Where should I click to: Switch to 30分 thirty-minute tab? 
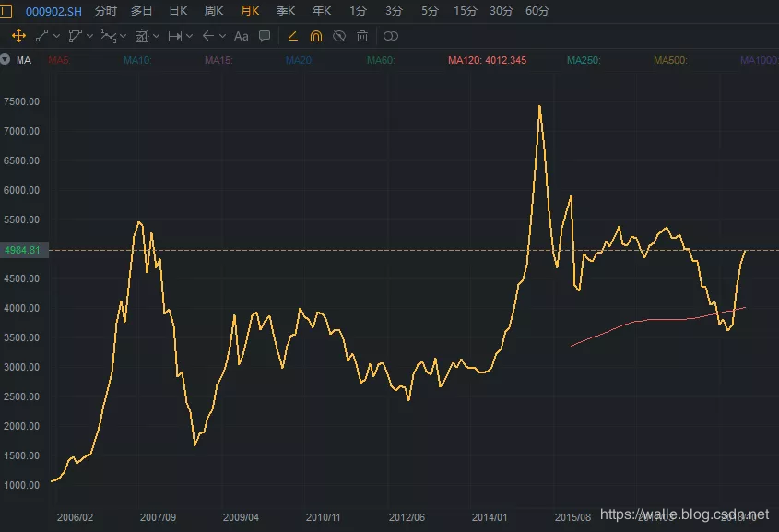coord(502,10)
